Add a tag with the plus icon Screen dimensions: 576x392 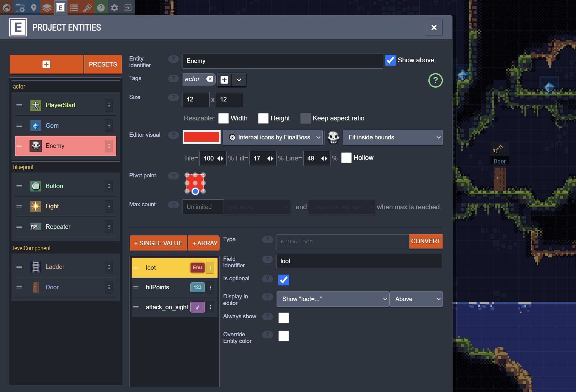[x=224, y=80]
